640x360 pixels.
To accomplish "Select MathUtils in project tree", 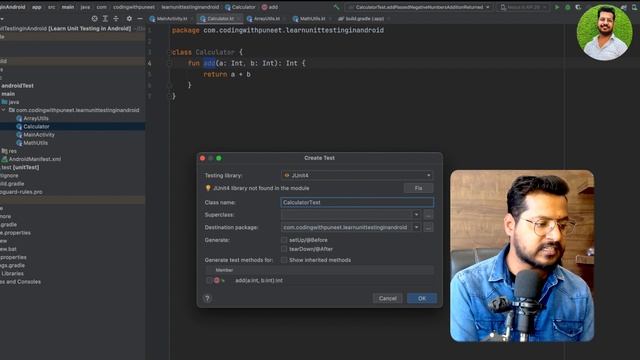I will coord(36,143).
